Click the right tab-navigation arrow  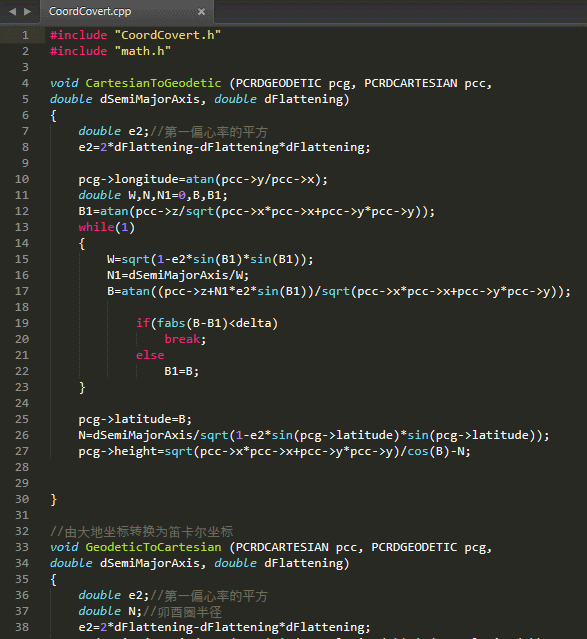point(27,11)
